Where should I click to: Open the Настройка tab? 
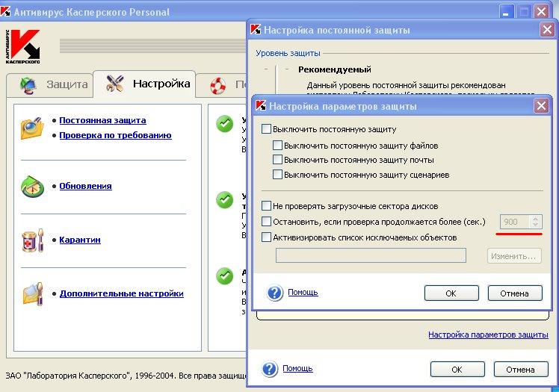point(147,84)
